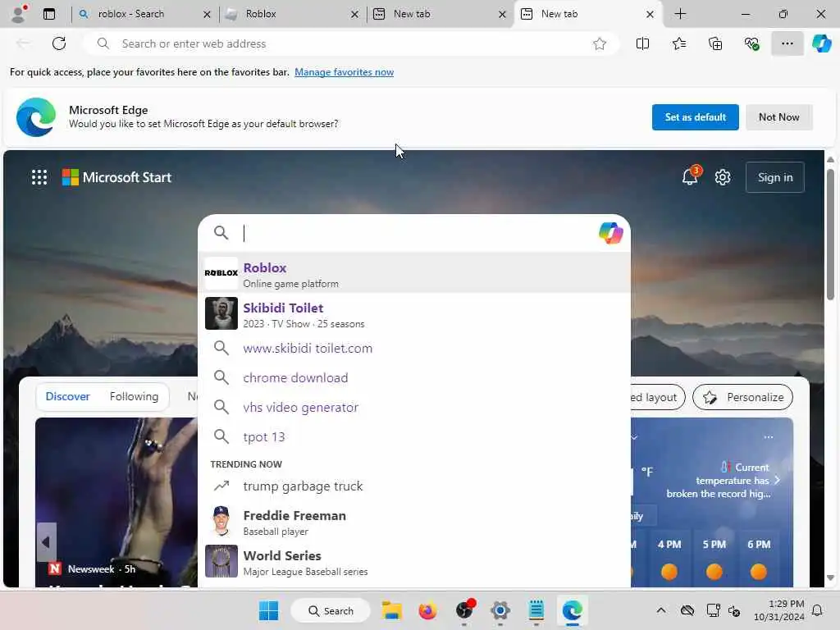The image size is (840, 630).
Task: Open Notepad from the taskbar
Action: tap(536, 610)
